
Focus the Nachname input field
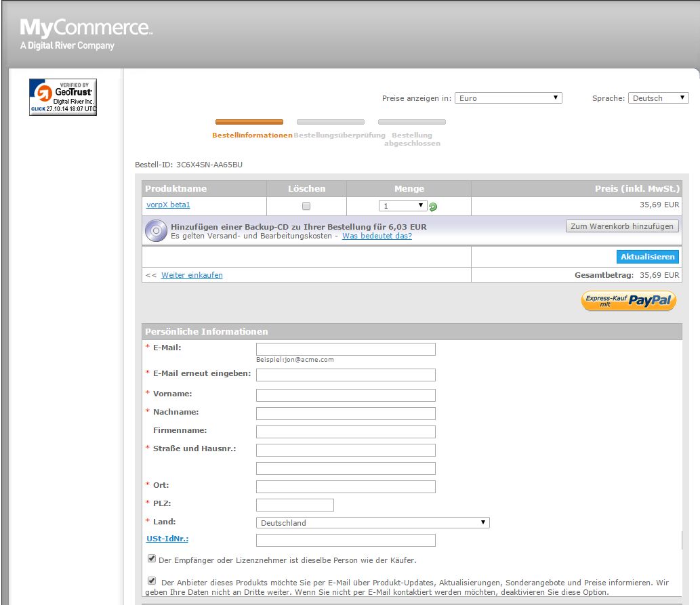(346, 413)
